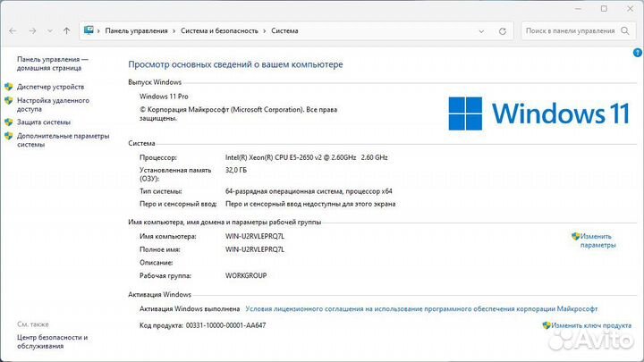Open 'Панель управления — домашняя страница' link

coord(53,63)
